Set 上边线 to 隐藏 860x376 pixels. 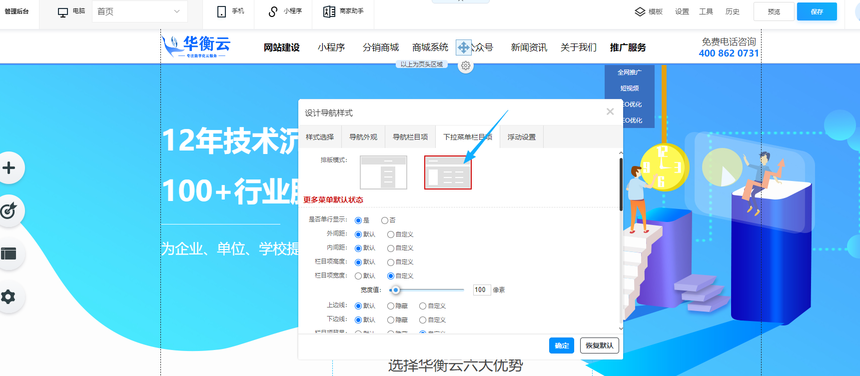(391, 306)
